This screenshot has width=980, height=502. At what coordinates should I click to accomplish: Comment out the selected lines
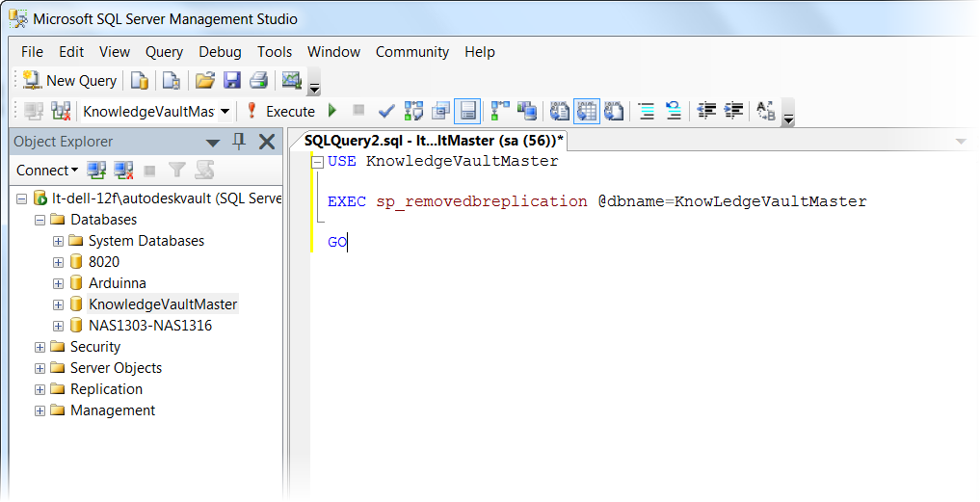tap(647, 111)
